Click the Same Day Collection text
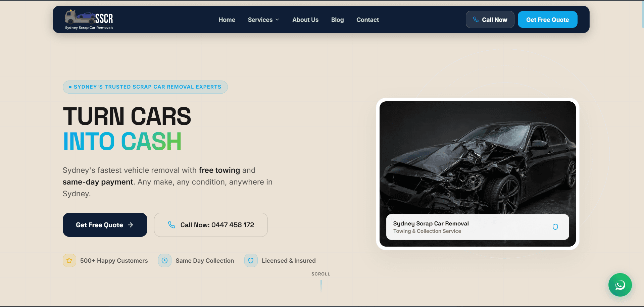This screenshot has width=644, height=307. (x=205, y=261)
